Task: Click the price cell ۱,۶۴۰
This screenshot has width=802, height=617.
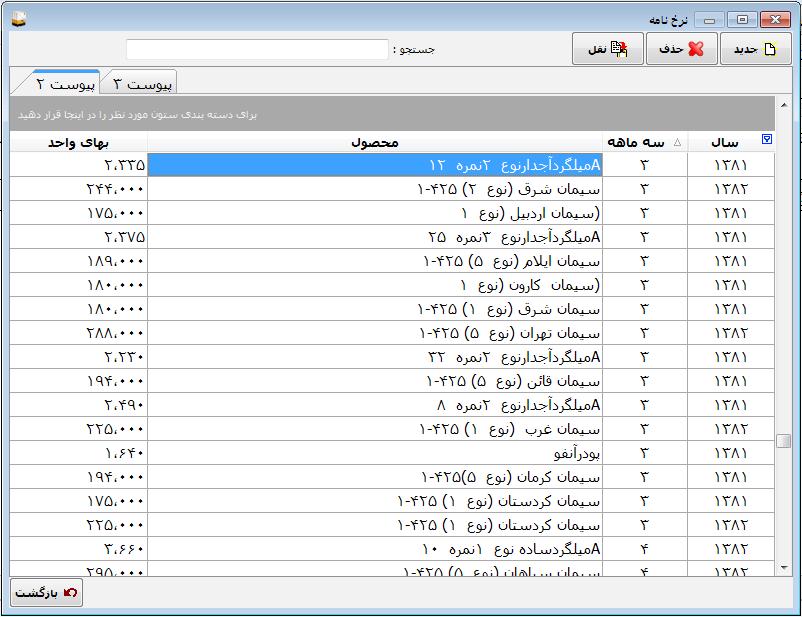Action: click(79, 453)
